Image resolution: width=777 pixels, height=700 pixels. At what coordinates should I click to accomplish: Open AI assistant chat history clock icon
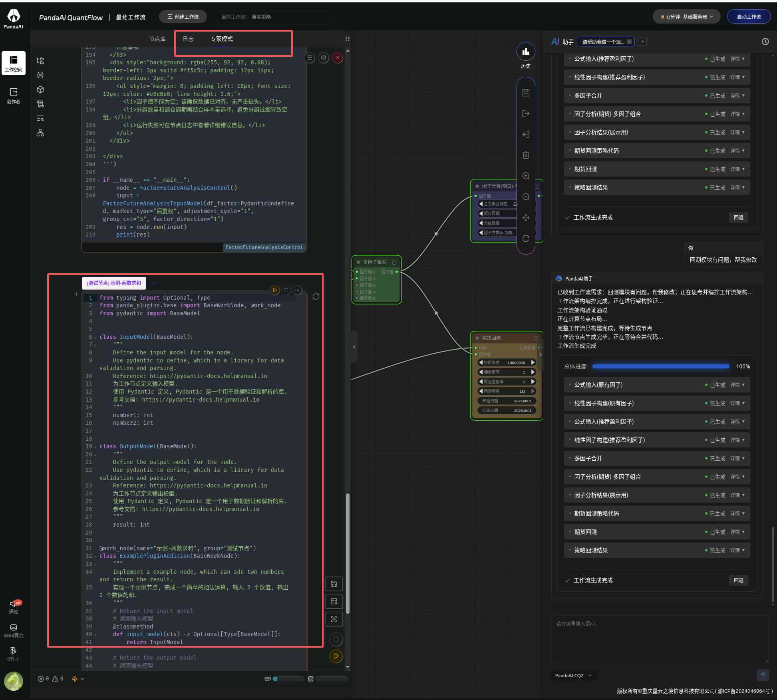(765, 42)
